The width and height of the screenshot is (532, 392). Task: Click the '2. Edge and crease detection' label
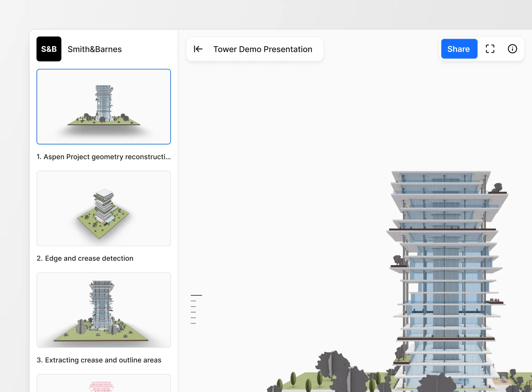click(85, 258)
